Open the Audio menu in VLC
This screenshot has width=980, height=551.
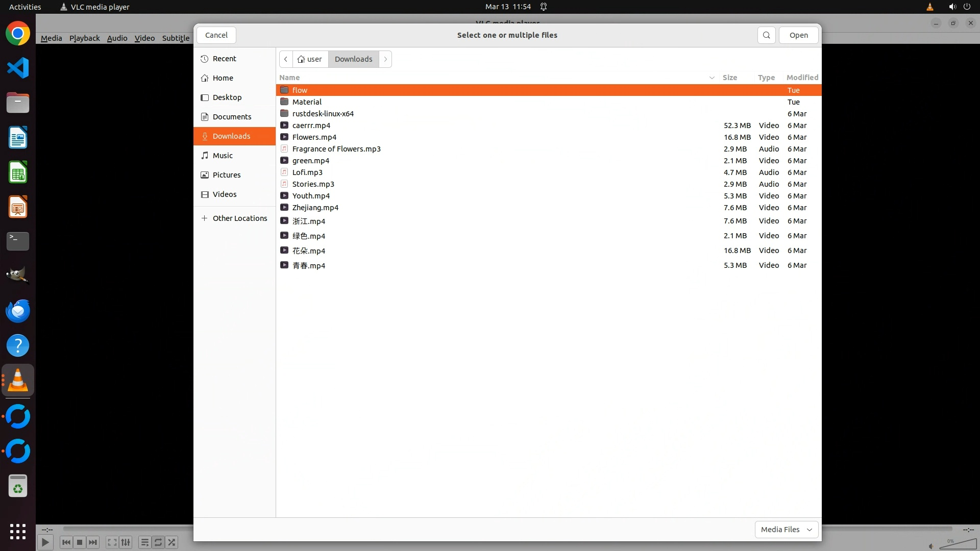pos(117,38)
